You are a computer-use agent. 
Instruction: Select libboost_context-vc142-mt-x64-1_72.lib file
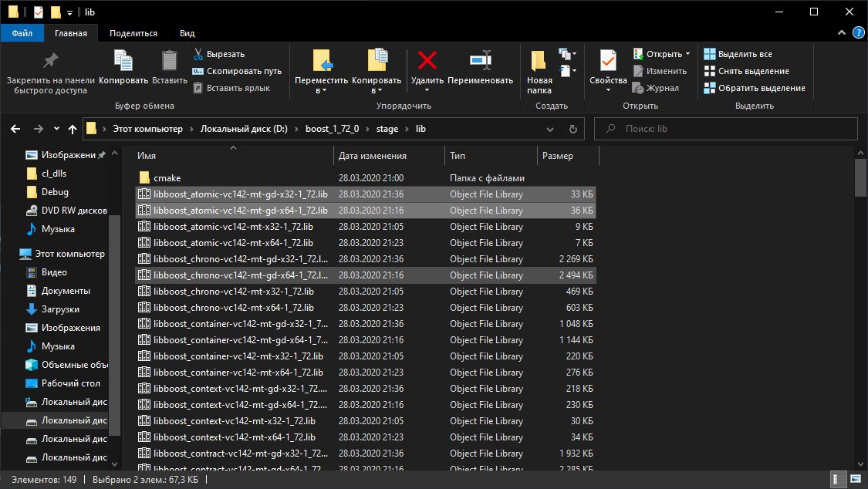click(366, 437)
